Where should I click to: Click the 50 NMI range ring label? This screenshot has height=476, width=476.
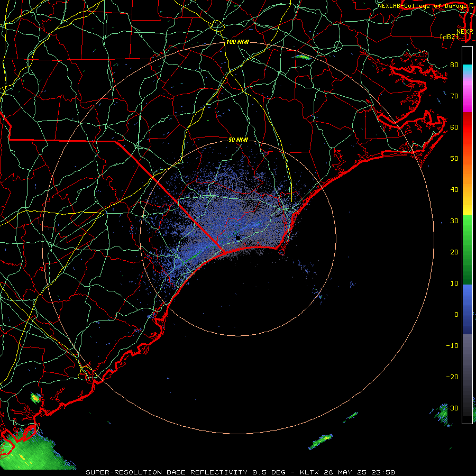[239, 140]
